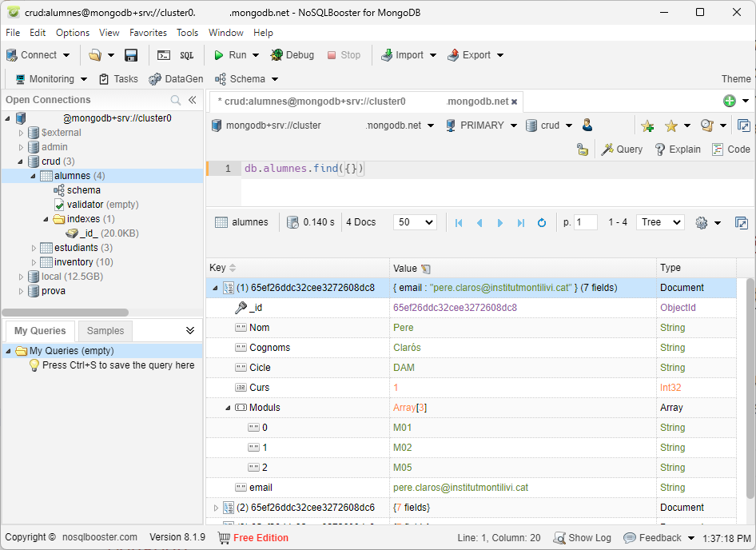
Task: Switch to the Samples tab
Action: pyautogui.click(x=105, y=331)
